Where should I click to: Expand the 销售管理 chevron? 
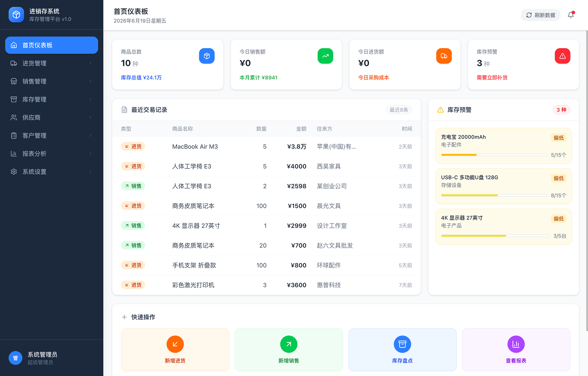pos(90,81)
